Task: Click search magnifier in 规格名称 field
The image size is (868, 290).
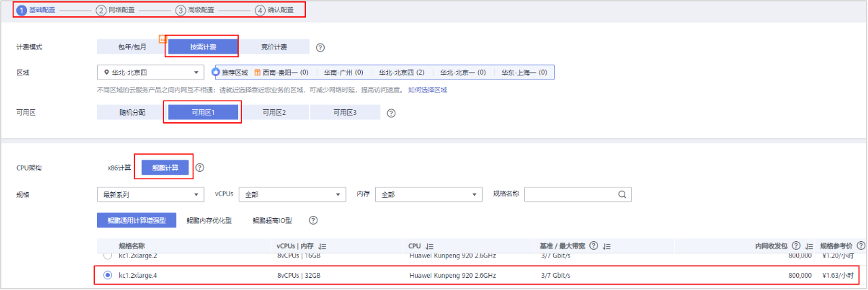Action: coord(622,194)
